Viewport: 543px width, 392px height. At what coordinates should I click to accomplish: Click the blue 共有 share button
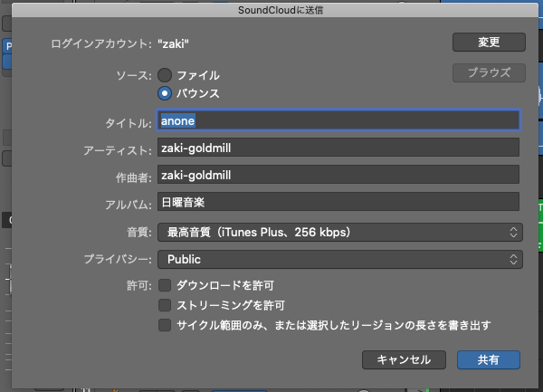[488, 359]
